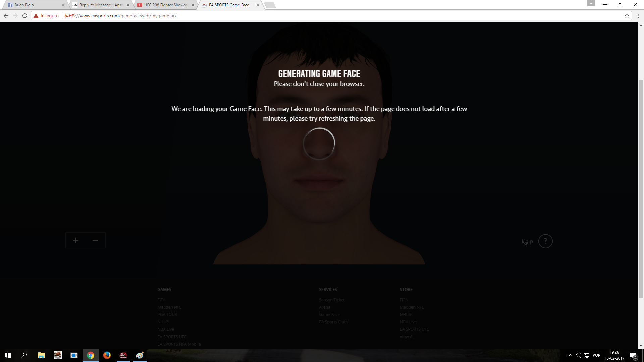The height and width of the screenshot is (362, 644).
Task: Open the Chrome profile avatar button
Action: [591, 3]
